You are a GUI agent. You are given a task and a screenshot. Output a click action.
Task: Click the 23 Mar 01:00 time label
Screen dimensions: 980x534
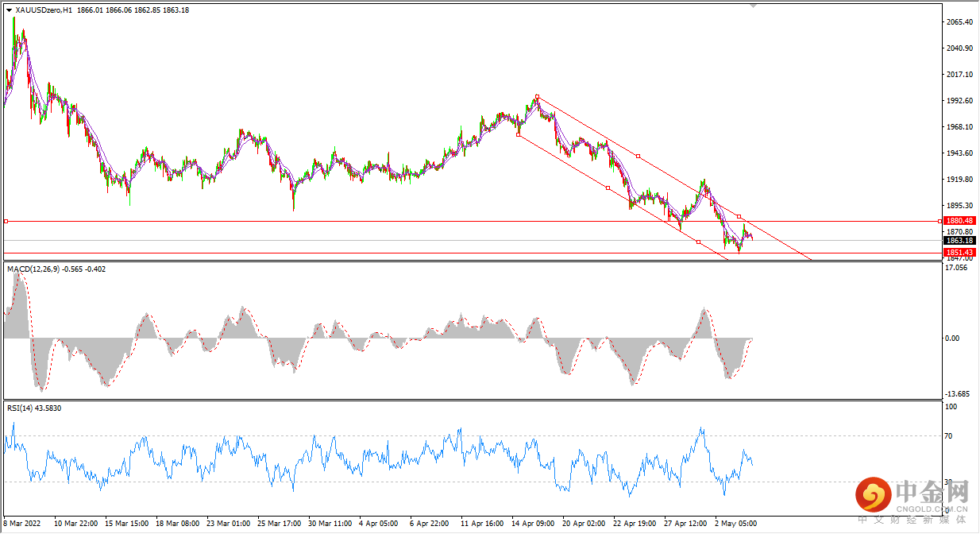click(229, 524)
